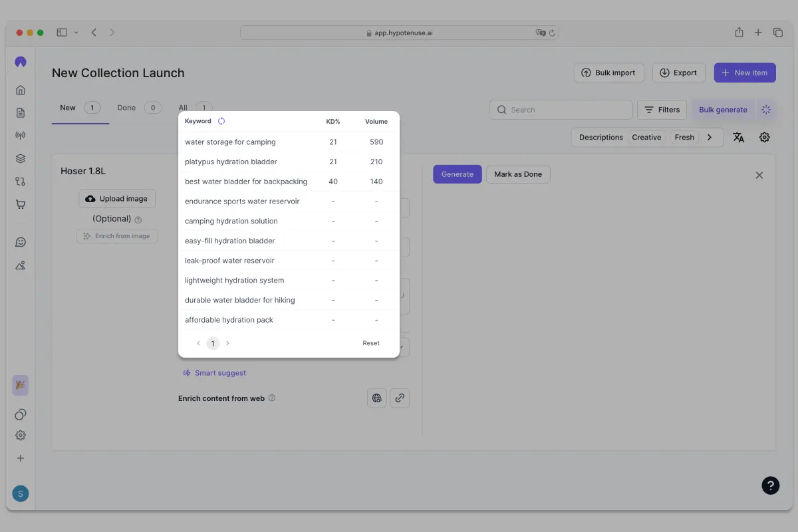This screenshot has height=532, width=798.
Task: Click Mark as Done
Action: pos(518,174)
